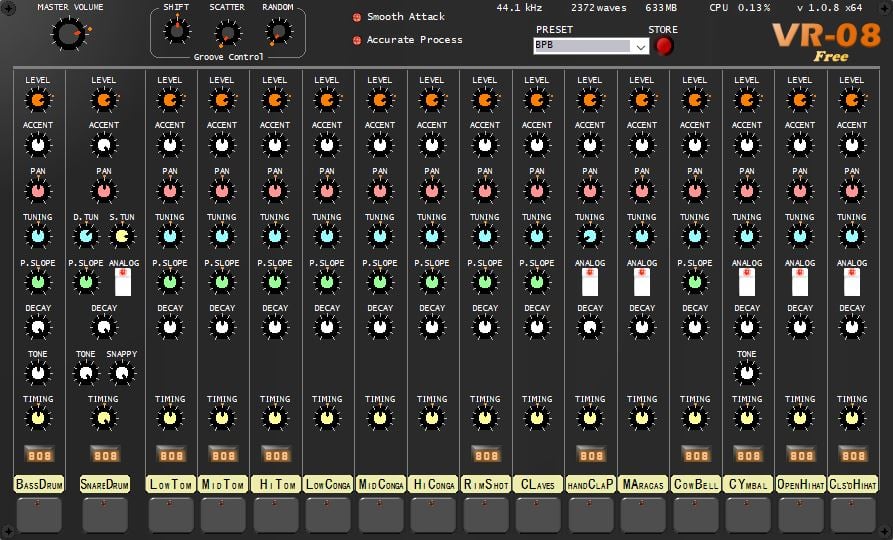Click the 808 display on Hi Tom channel
Viewport: 893px width, 540px height.
click(275, 454)
